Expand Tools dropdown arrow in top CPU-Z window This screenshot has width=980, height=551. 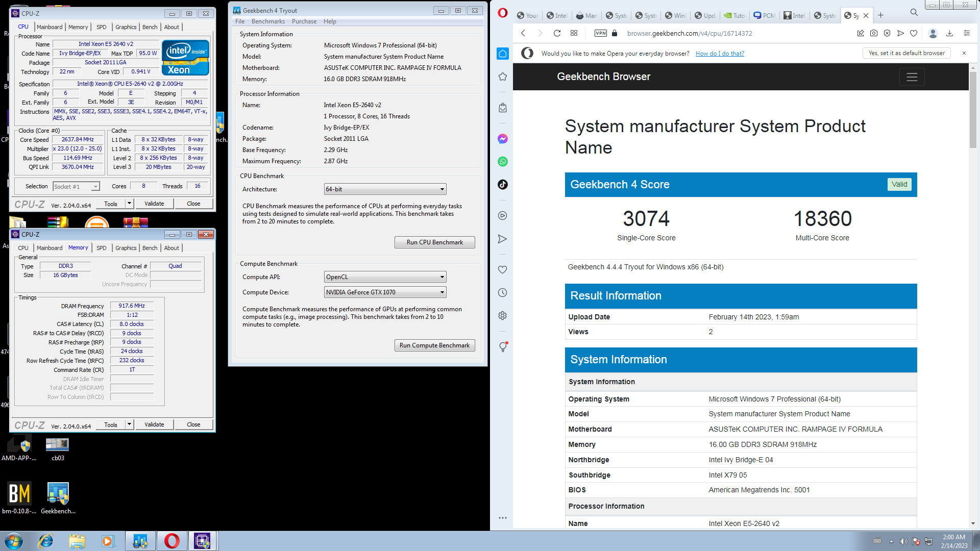point(129,204)
